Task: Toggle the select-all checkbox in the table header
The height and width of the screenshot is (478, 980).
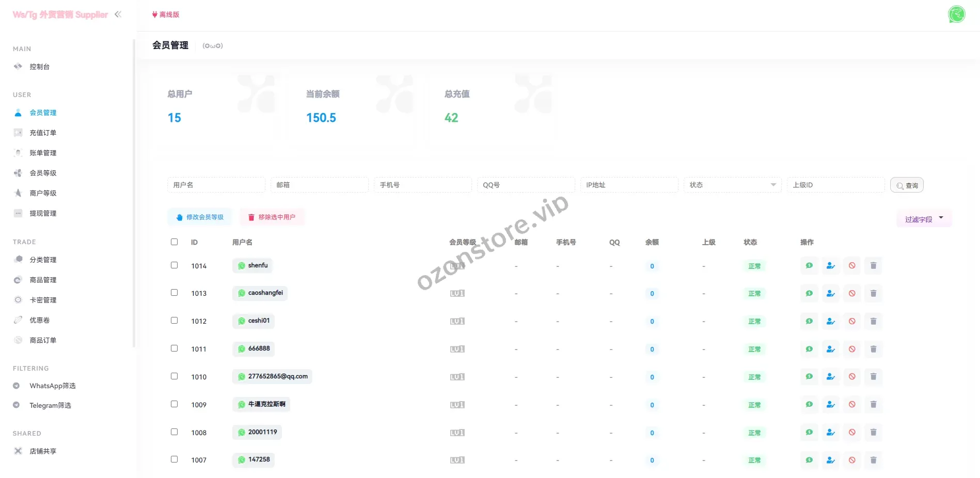Action: pos(175,242)
